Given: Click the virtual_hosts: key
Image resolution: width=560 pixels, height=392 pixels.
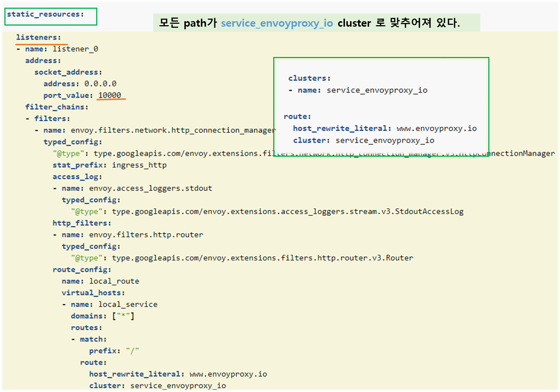Looking at the screenshot, I should pyautogui.click(x=93, y=293).
